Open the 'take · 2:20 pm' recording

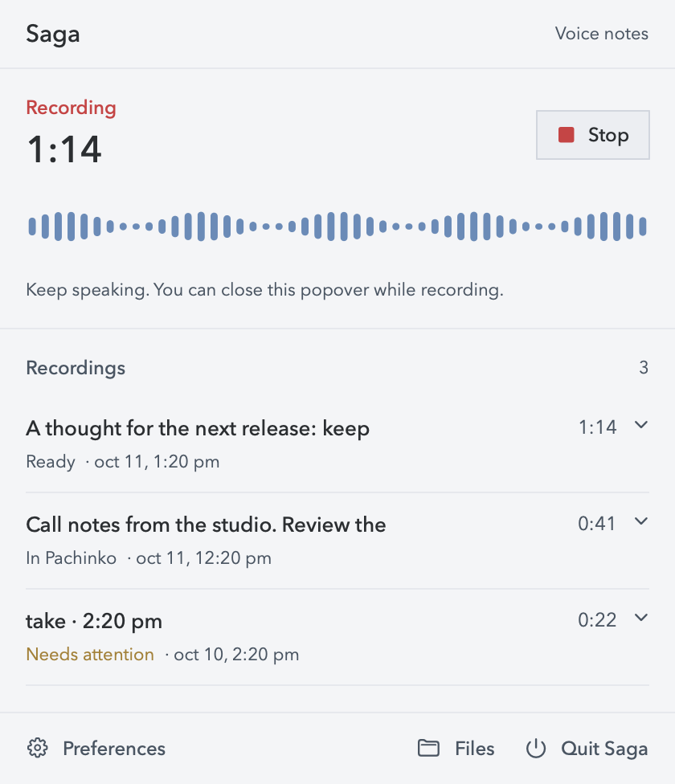[337, 637]
